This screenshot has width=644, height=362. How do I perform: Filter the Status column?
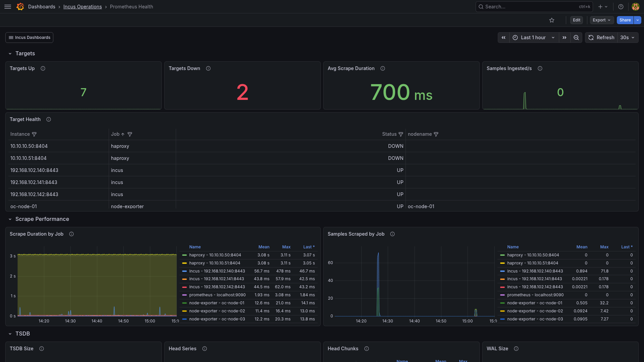pyautogui.click(x=401, y=134)
